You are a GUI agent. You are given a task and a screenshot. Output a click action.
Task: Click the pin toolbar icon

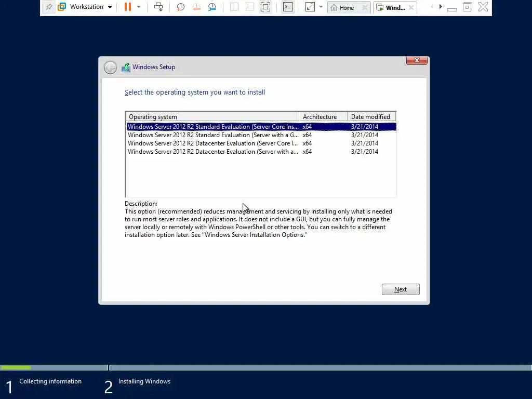(49, 7)
